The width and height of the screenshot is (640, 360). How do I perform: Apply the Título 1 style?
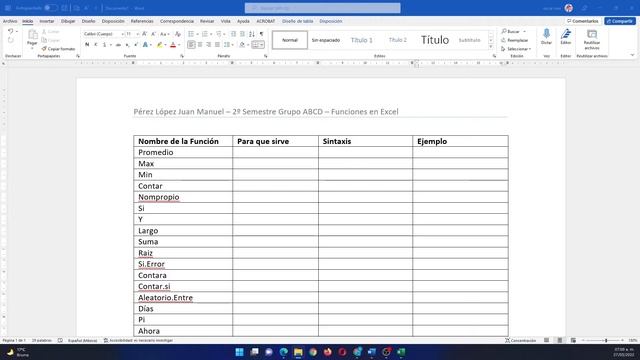[362, 40]
